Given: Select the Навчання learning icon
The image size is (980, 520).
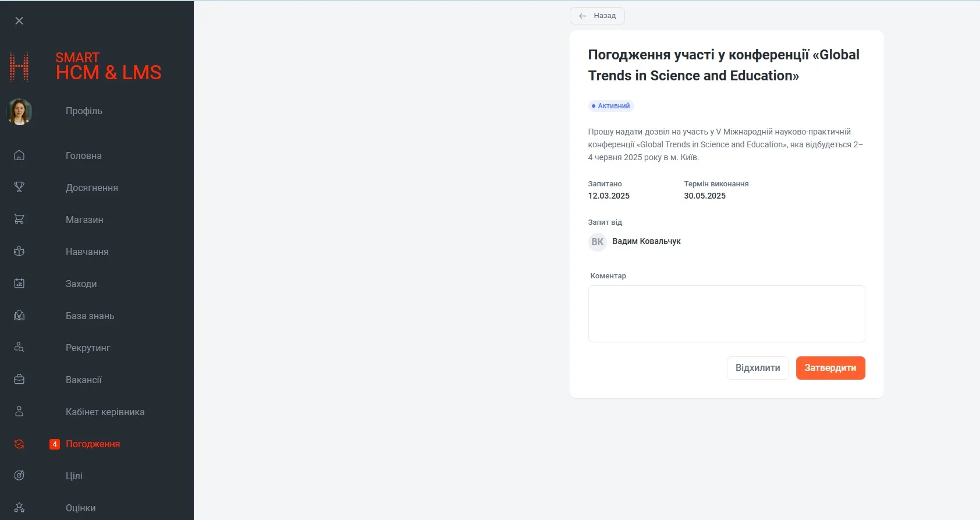Looking at the screenshot, I should pyautogui.click(x=19, y=252).
